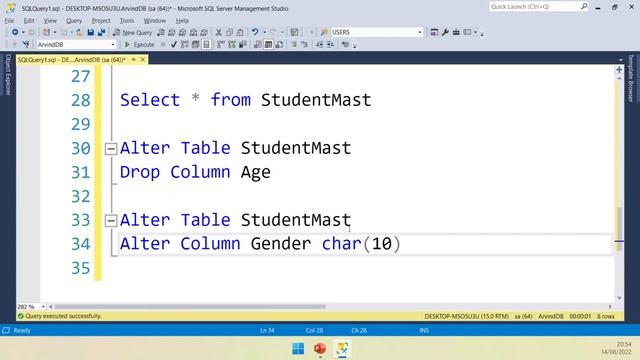Click the Parse checkmark icon
The image size is (640, 360).
coord(173,44)
